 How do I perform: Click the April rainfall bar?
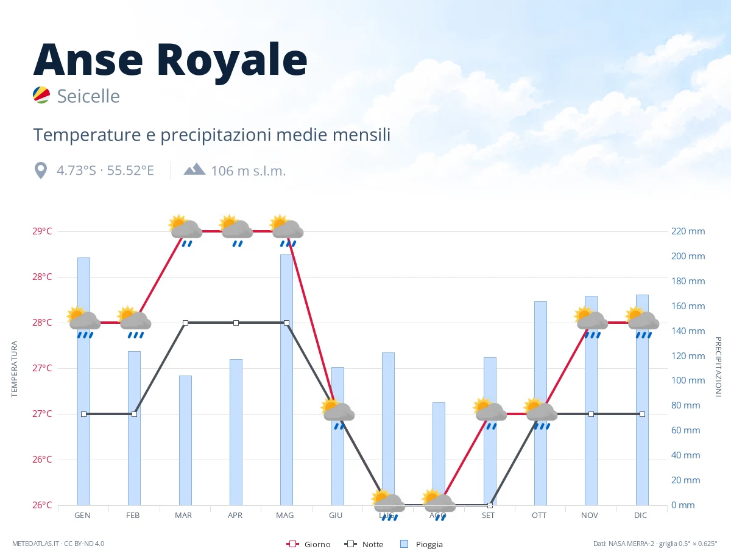(236, 432)
